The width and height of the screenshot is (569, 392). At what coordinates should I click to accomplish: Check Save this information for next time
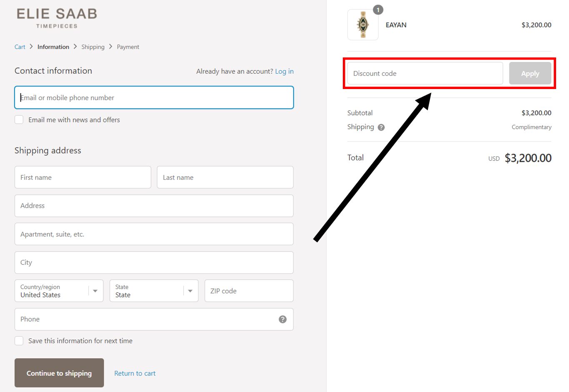(19, 341)
